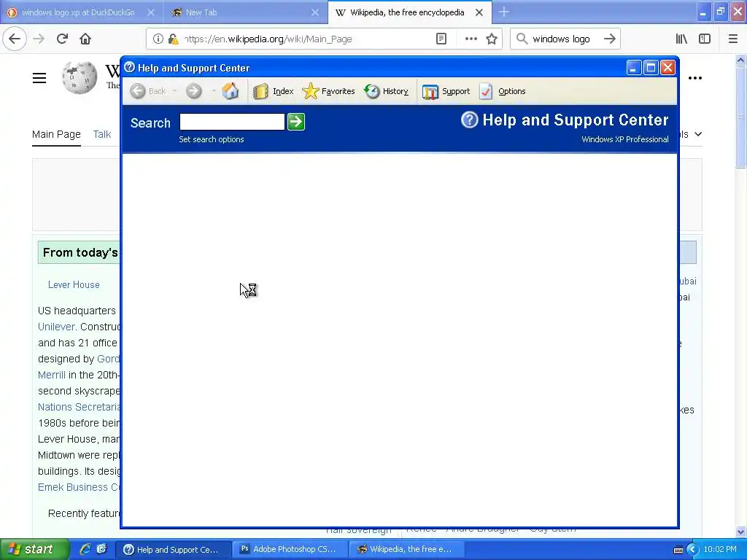Open the Emek Business link
This screenshot has width=747, height=560.
[x=79, y=487]
